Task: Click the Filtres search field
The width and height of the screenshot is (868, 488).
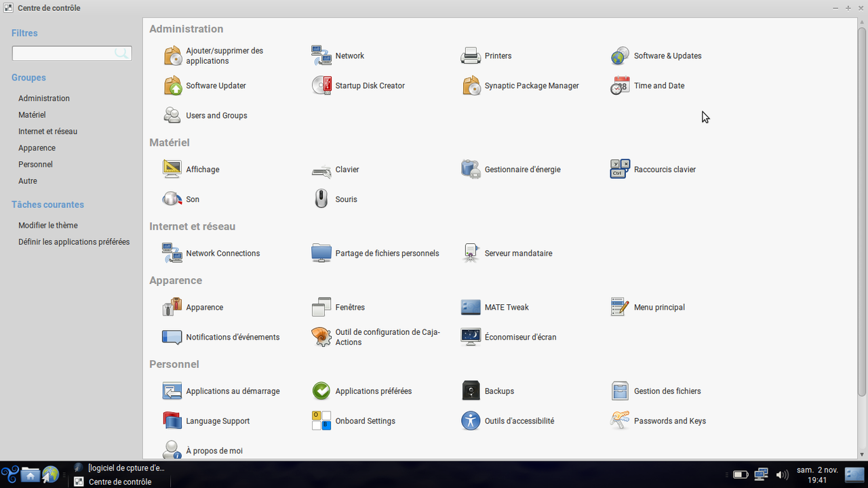Action: (72, 53)
